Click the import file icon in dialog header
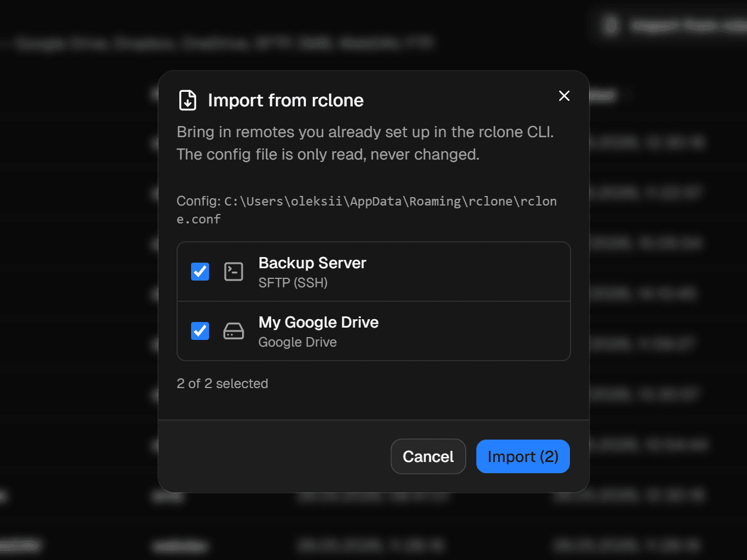Image resolution: width=747 pixels, height=560 pixels. pyautogui.click(x=188, y=100)
